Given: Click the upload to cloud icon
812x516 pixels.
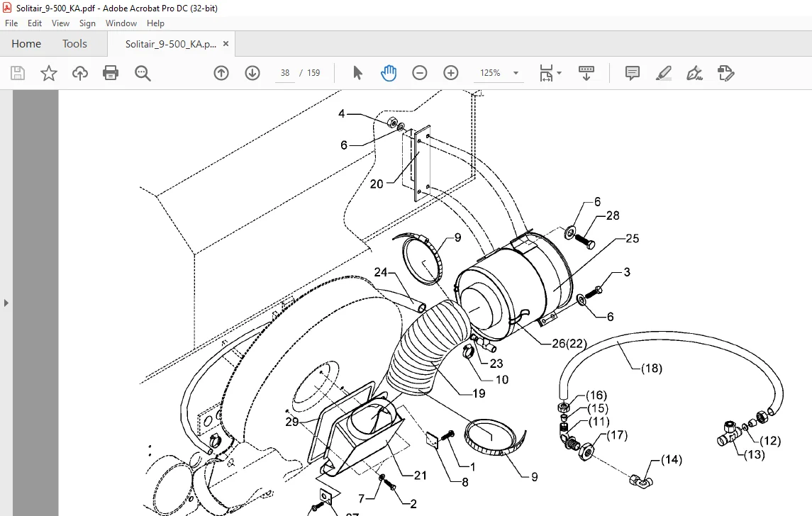Looking at the screenshot, I should point(79,73).
